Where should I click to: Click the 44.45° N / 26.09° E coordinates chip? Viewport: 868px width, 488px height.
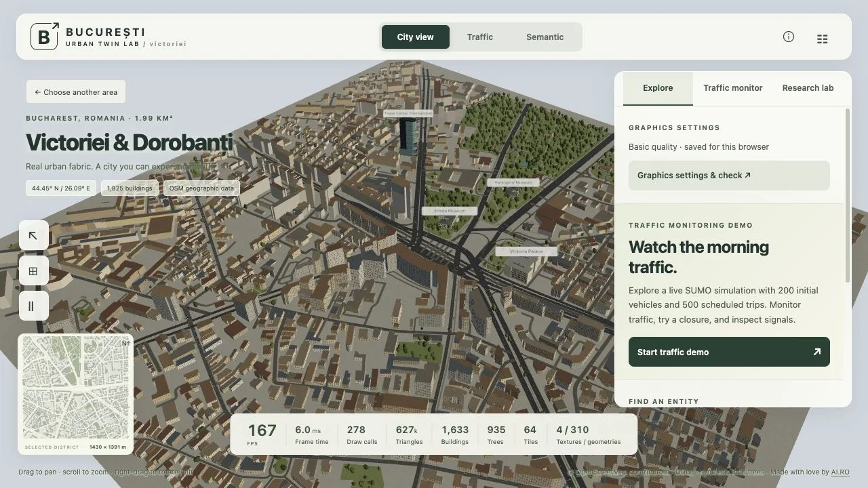click(x=61, y=188)
